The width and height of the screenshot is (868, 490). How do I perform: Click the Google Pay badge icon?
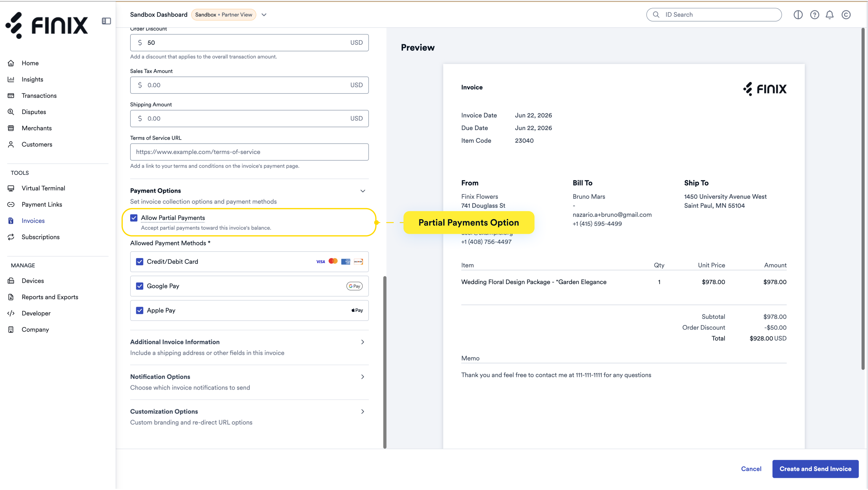pos(355,286)
